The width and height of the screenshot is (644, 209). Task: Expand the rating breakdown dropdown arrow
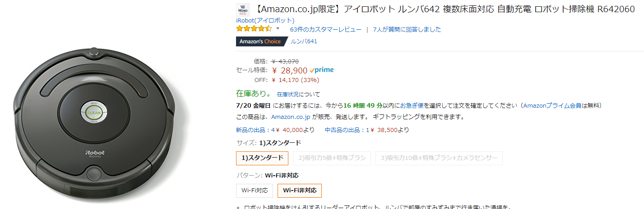tap(278, 29)
